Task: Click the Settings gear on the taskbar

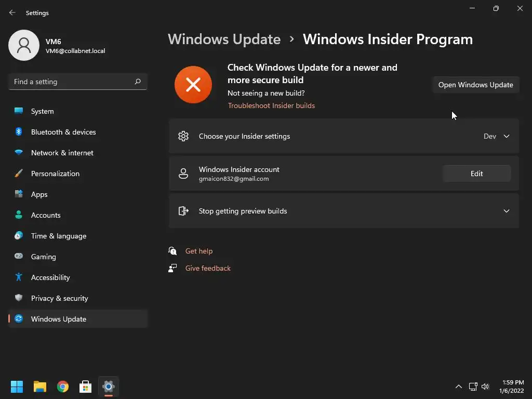Action: point(109,387)
